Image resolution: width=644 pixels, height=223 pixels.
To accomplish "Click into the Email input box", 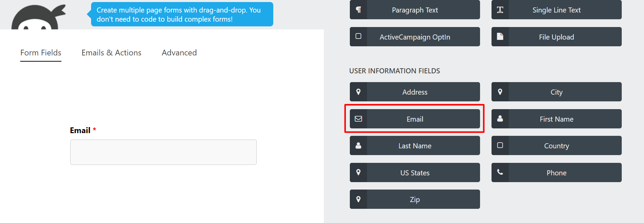I will [163, 152].
